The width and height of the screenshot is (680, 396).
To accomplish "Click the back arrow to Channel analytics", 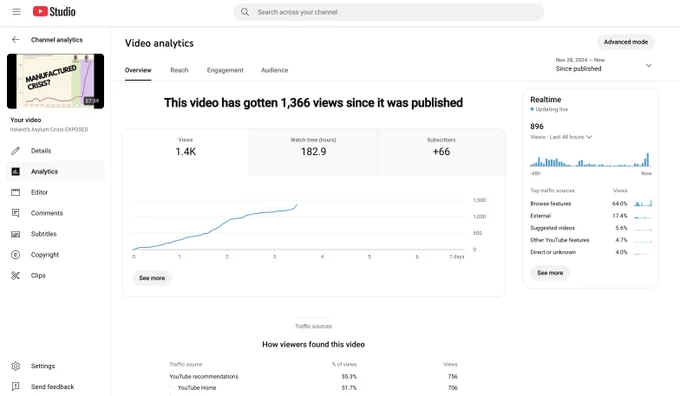I will click(x=16, y=39).
